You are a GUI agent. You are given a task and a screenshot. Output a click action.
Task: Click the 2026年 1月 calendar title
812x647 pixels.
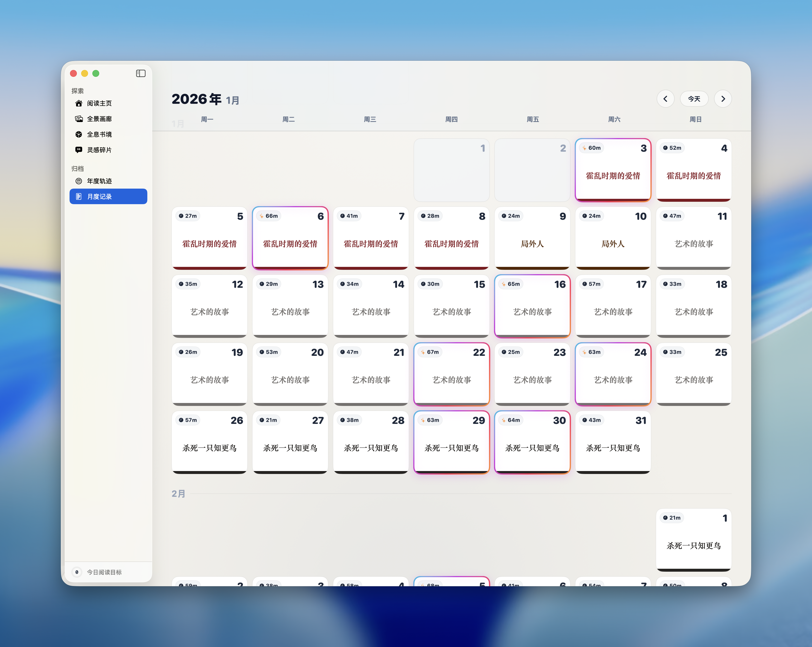click(205, 99)
